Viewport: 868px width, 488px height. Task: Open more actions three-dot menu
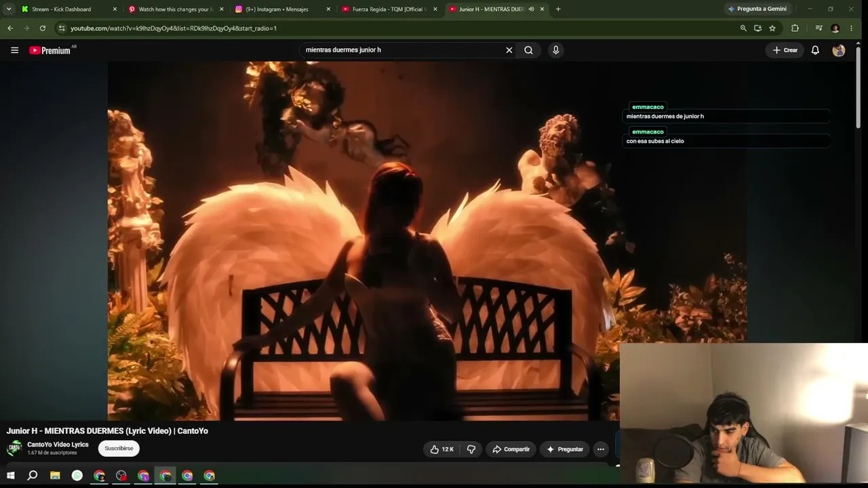[601, 449]
